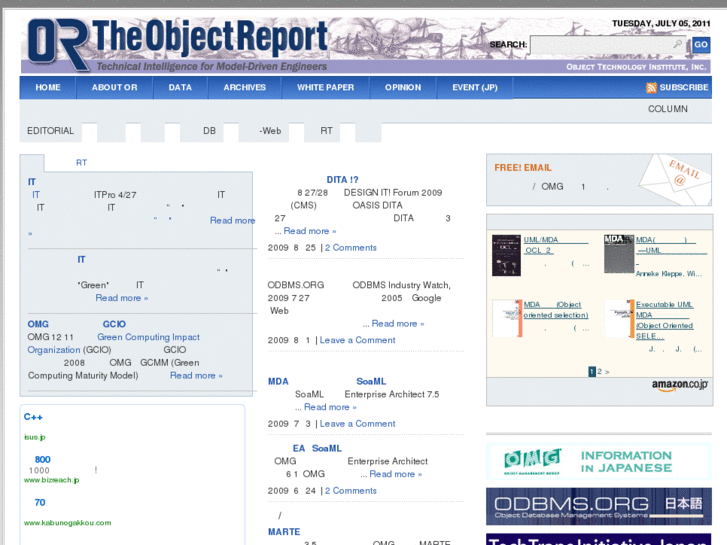Open the OMG GCIO article heading
This screenshot has width=727, height=545.
pos(77,324)
